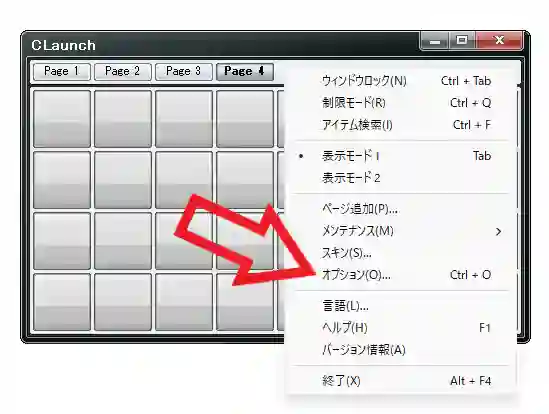Switch to the Page 1 tab

(x=62, y=71)
